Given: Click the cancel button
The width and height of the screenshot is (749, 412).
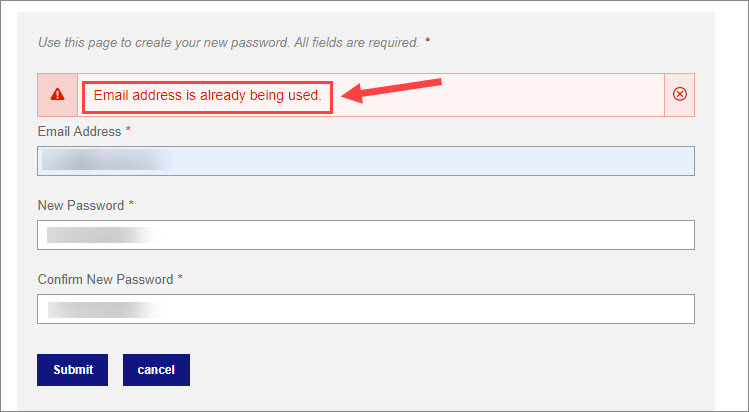Looking at the screenshot, I should 156,370.
